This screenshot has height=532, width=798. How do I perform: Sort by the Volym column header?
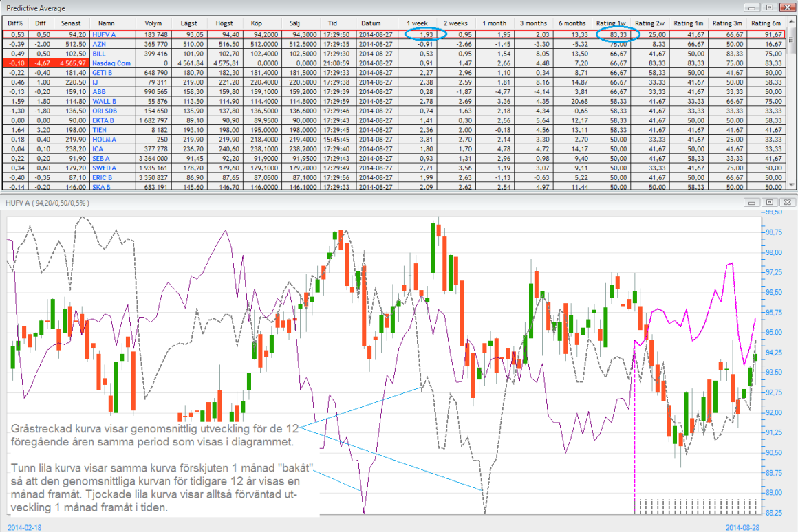click(154, 23)
